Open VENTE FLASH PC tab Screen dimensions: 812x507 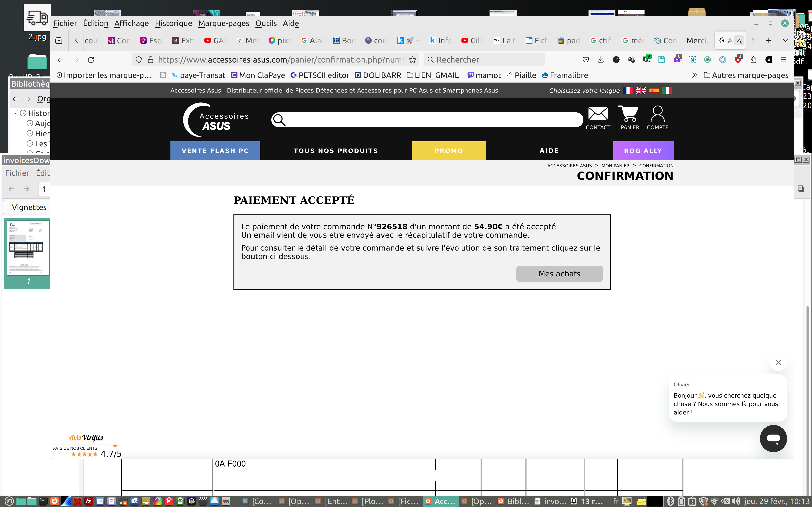pos(215,151)
